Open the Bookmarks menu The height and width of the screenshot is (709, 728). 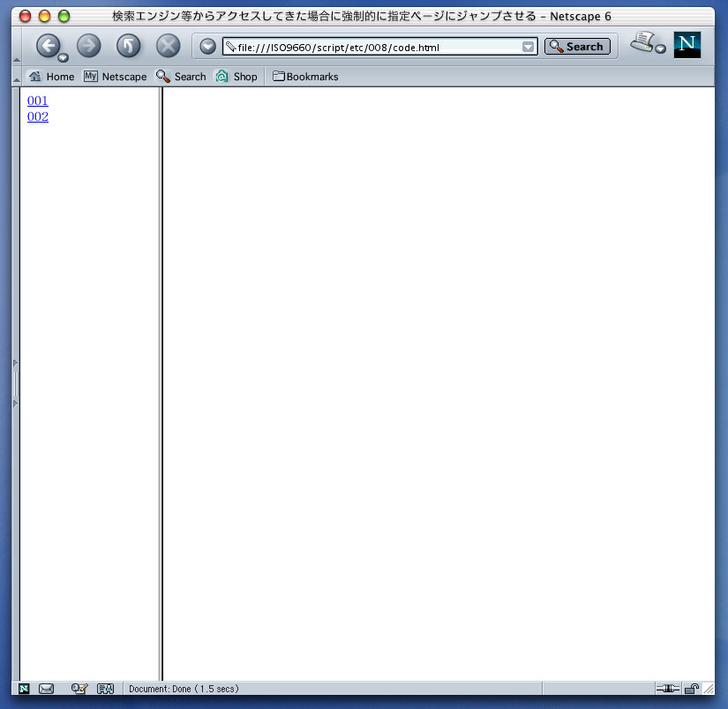pos(305,77)
